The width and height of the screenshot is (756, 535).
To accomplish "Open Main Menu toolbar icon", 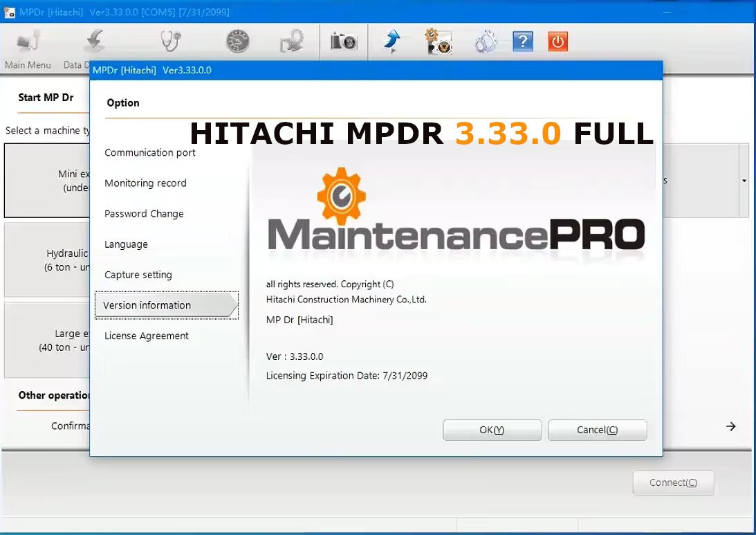I will (28, 42).
